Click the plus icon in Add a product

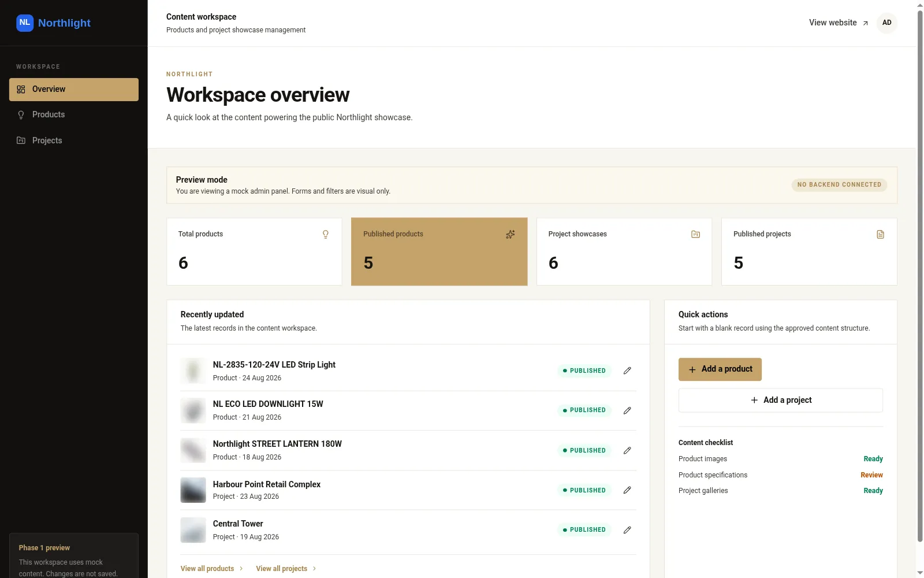(x=692, y=369)
